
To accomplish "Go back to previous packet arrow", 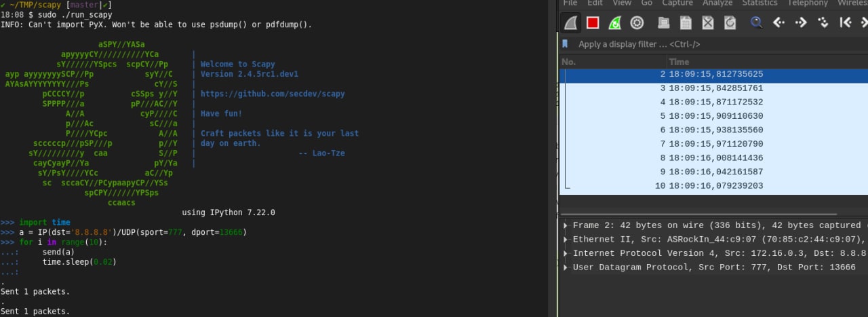I will [x=778, y=22].
